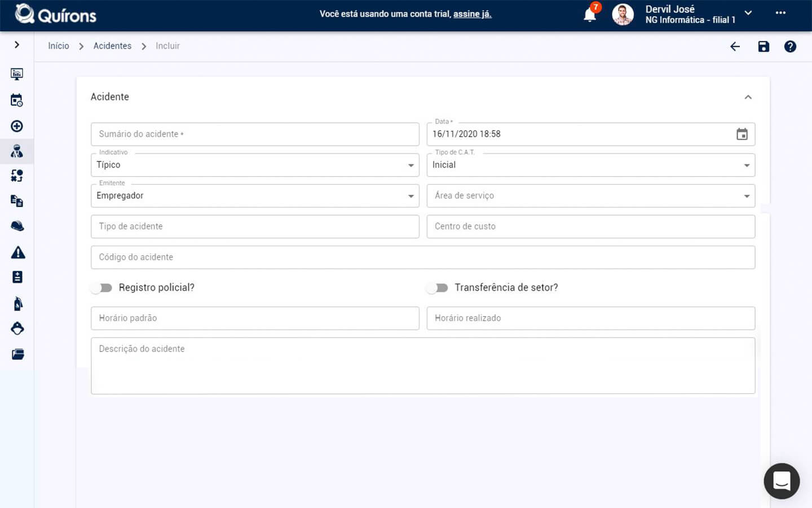Open the calendar schedule icon in sidebar
The image size is (812, 508).
[x=17, y=100]
